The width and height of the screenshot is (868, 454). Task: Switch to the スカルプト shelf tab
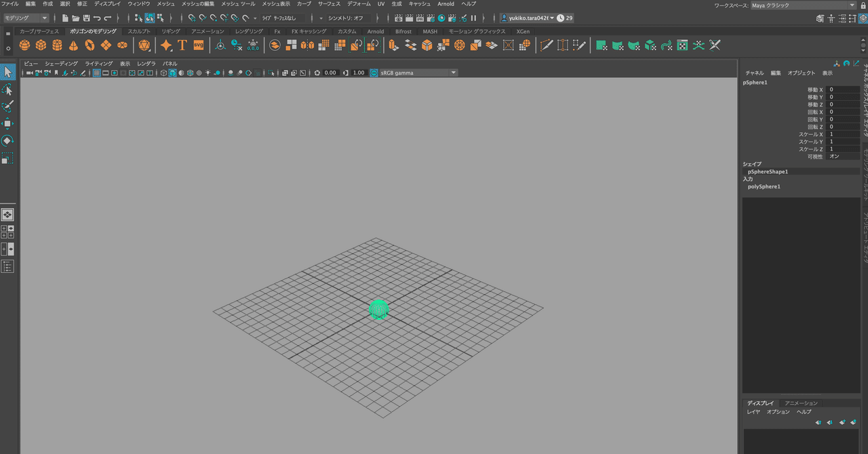click(x=140, y=31)
